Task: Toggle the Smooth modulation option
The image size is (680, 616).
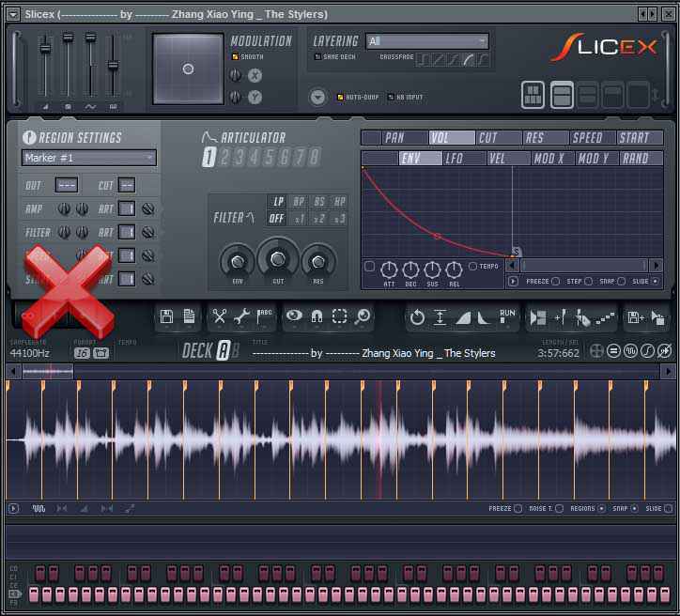Action: 236,57
